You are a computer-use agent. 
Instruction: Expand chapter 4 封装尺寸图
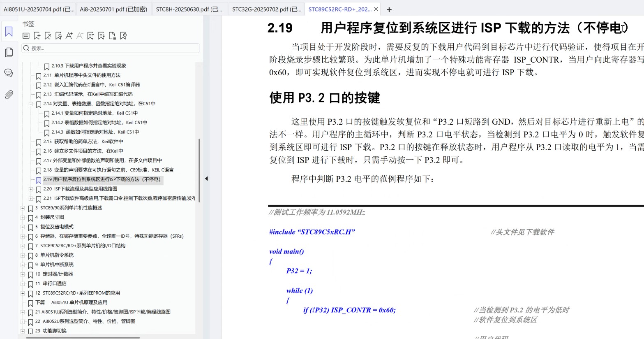click(x=23, y=217)
